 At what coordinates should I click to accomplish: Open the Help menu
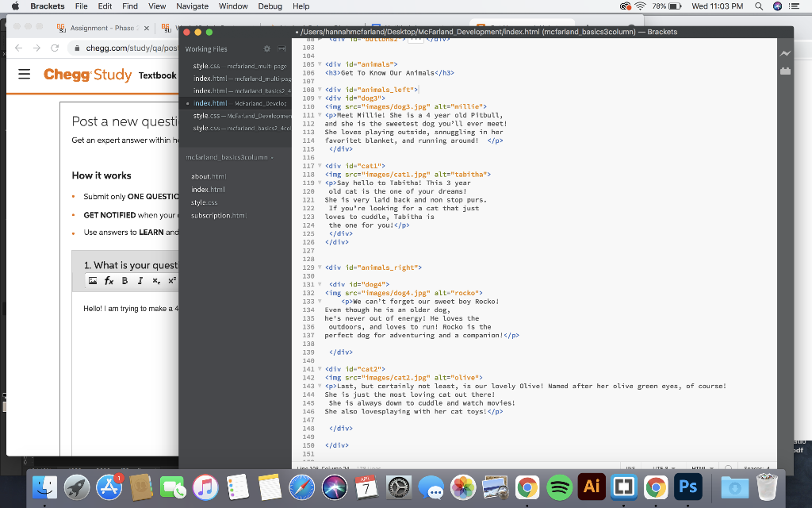click(301, 6)
